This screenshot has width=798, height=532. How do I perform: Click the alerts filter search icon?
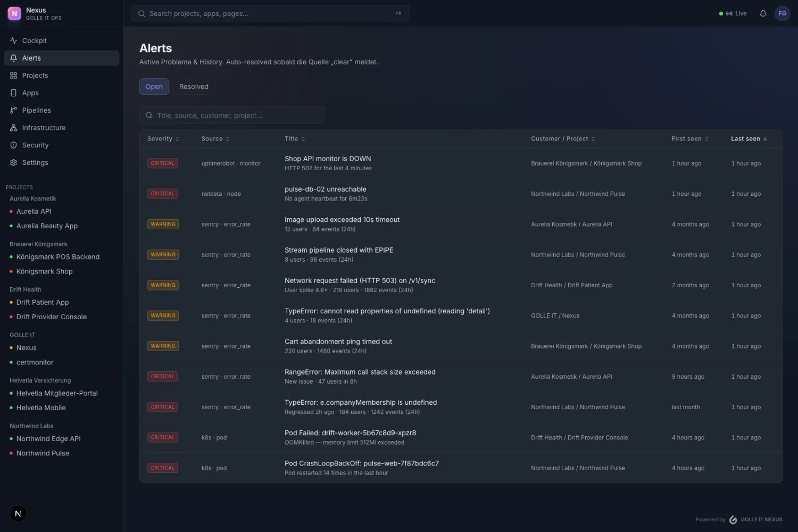pos(149,115)
